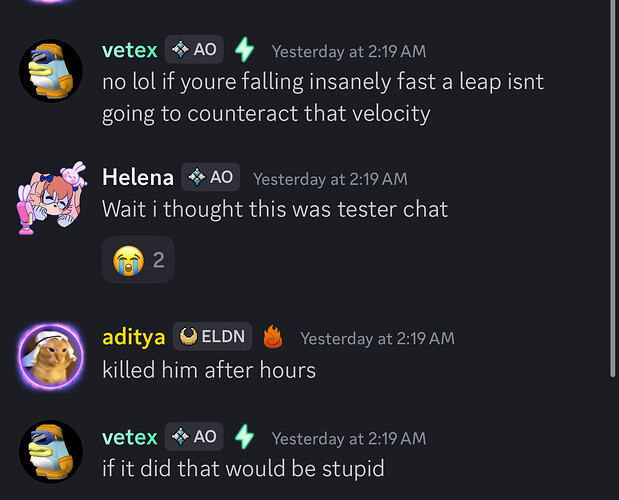This screenshot has width=619, height=500.
Task: Click the fire icon next to aditya
Action: pos(273,337)
